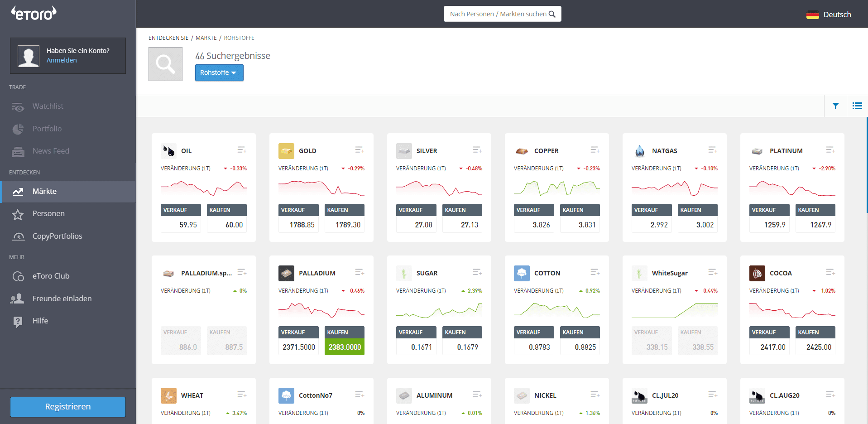Image resolution: width=868 pixels, height=424 pixels.
Task: Switch to list view icon
Action: tap(857, 106)
